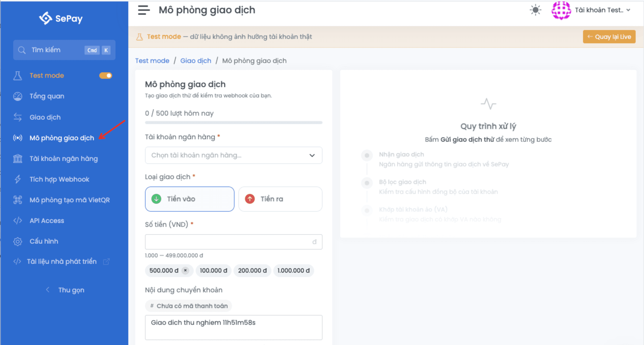This screenshot has height=345, width=644.
Task: Open Chọn tài khoản ngân hàng dropdown
Action: coord(234,156)
